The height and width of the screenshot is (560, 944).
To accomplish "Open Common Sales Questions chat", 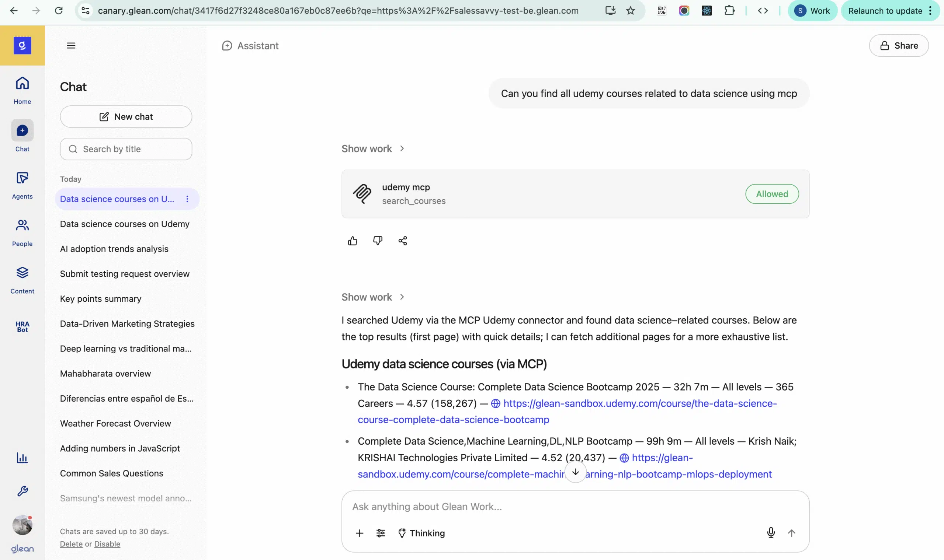I will tap(112, 473).
